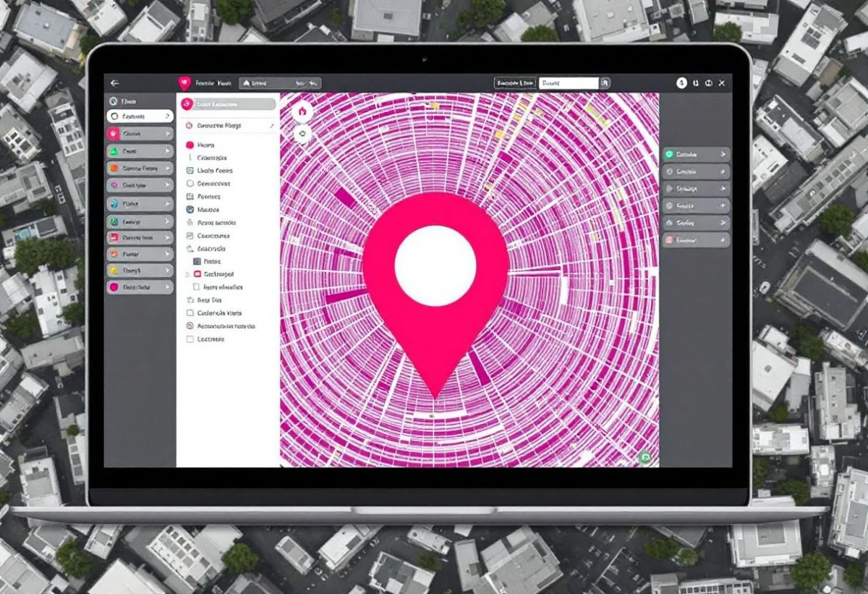868x594 pixels.
Task: Toggle the empty checkbox on the last list row
Action: [190, 339]
